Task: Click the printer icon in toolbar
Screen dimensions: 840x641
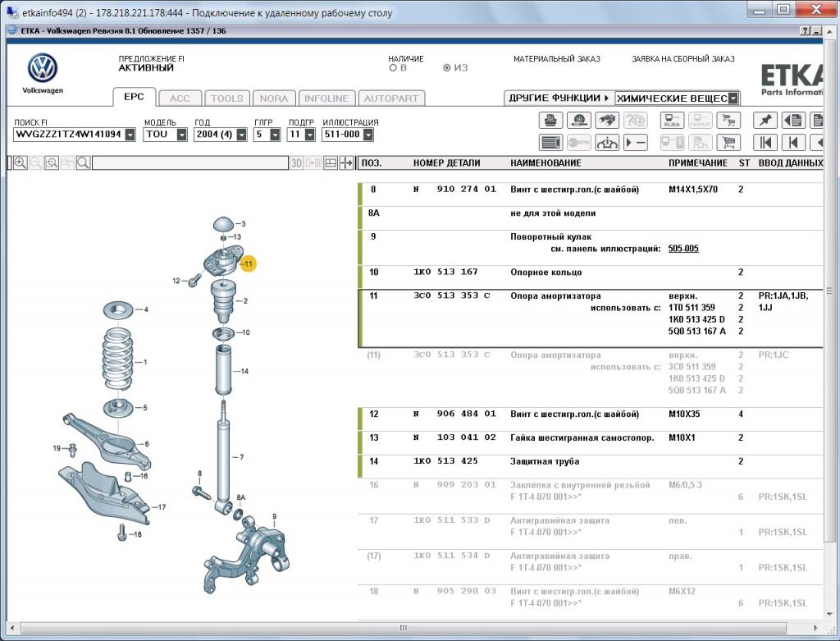Action: [x=550, y=120]
